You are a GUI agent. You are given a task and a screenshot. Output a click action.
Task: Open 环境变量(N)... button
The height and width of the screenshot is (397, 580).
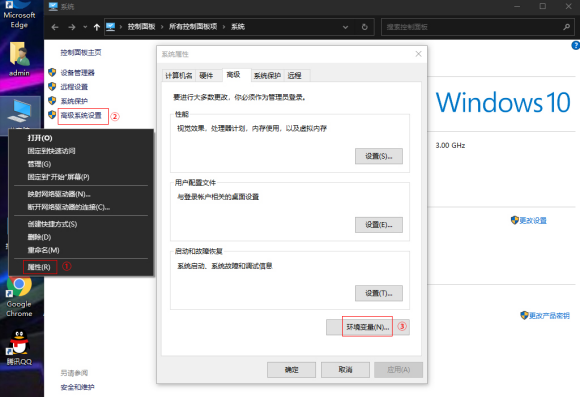(368, 327)
